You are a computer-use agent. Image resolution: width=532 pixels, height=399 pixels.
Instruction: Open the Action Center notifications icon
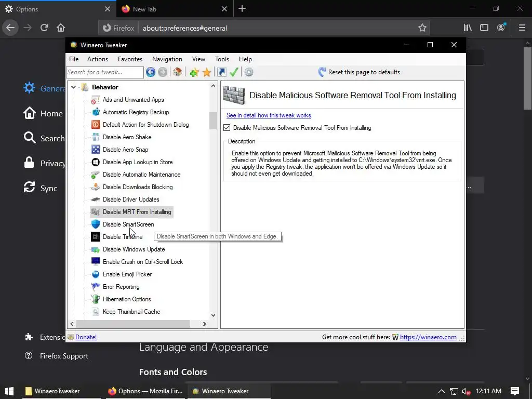(515, 391)
